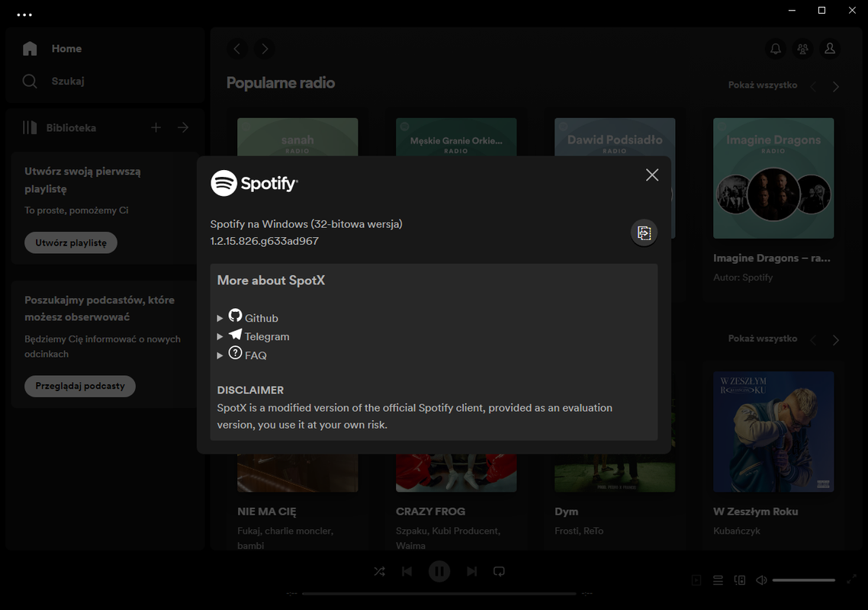This screenshot has height=610, width=868.
Task: Advance second row with right chevron
Action: [836, 340]
